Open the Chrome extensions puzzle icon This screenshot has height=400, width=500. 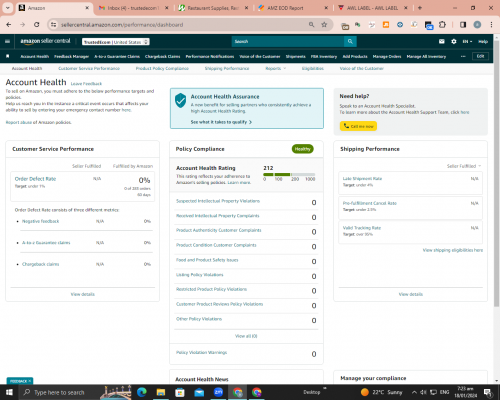tap(442, 25)
